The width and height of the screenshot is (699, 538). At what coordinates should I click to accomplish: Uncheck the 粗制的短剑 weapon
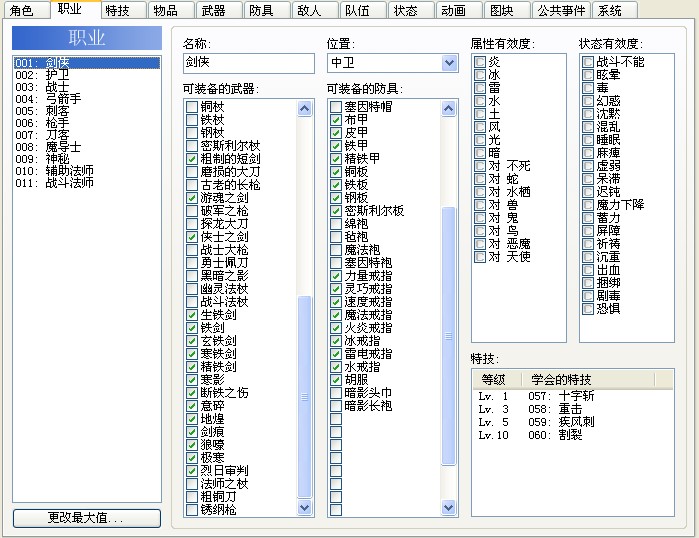click(x=192, y=159)
